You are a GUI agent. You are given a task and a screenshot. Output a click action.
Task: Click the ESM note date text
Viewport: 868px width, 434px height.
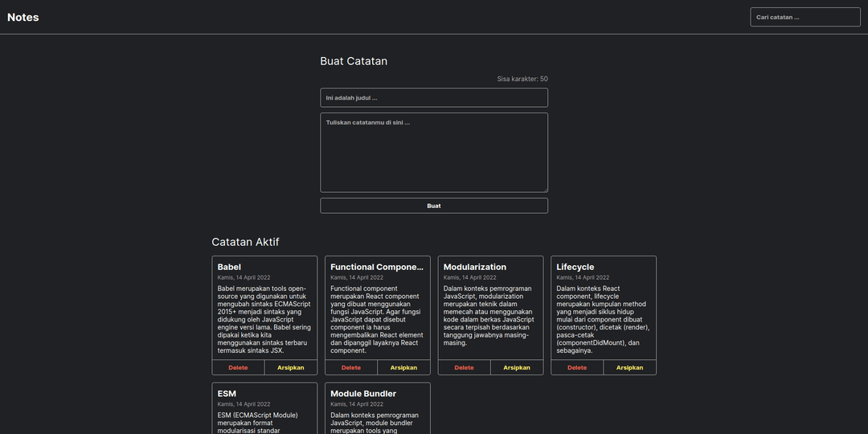coord(244,404)
